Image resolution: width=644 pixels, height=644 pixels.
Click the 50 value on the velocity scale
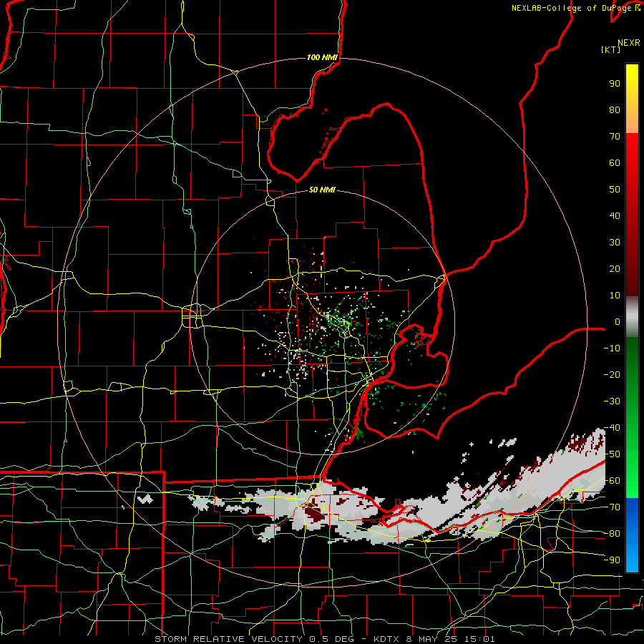click(615, 190)
